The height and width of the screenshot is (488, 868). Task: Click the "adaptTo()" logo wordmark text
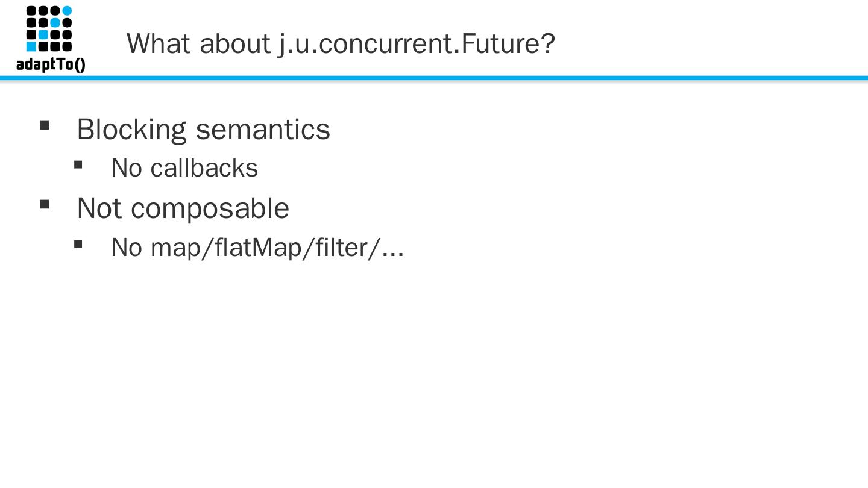pos(51,64)
